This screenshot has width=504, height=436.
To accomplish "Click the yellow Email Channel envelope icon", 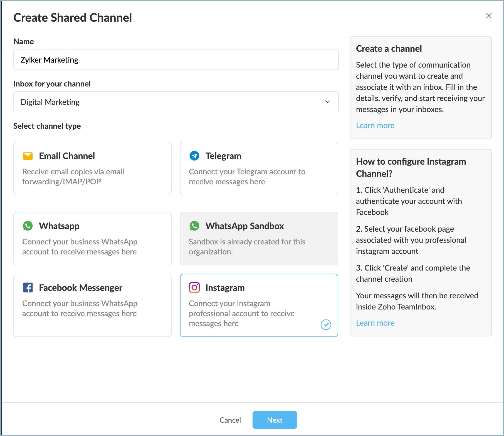I will [x=28, y=156].
